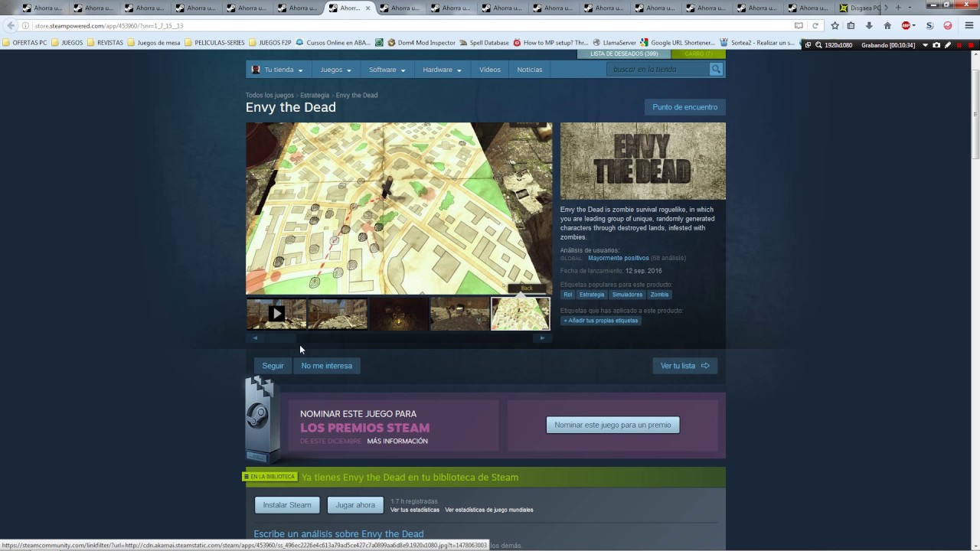
Task: Click the Ver tu lista button
Action: tap(685, 366)
